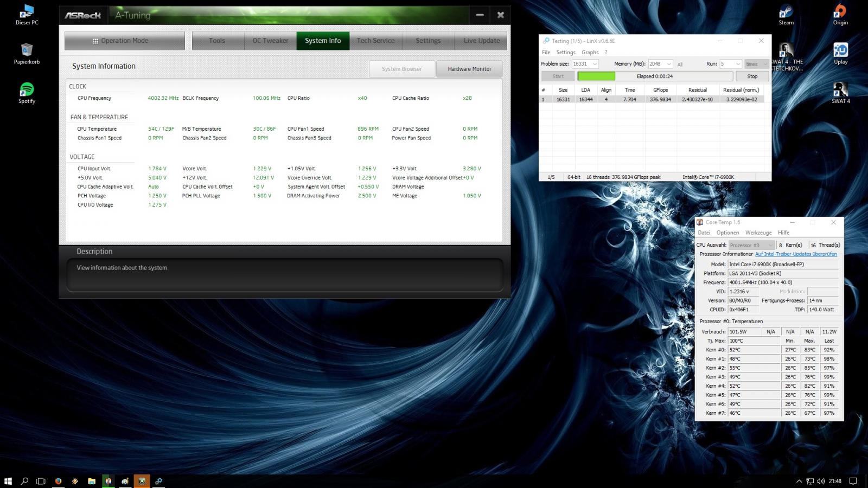
Task: Open the Winamp taskbar icon
Action: (75, 481)
